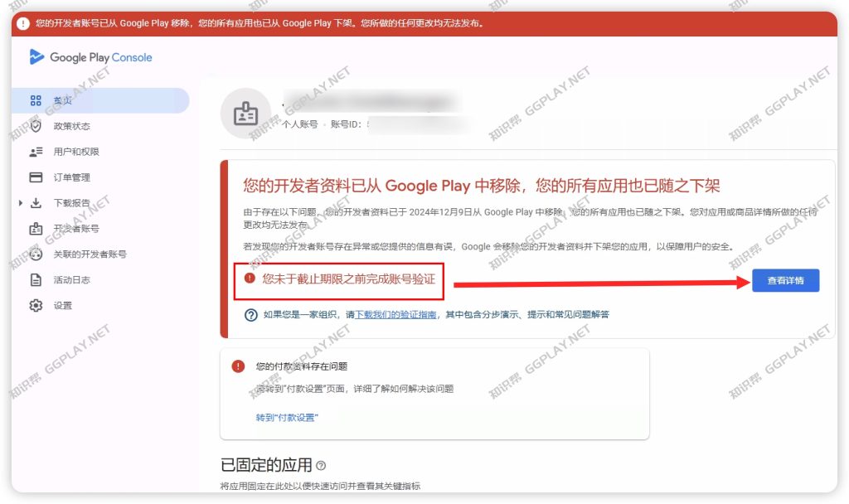Expand the 下载报告 tree arrow
This screenshot has height=504, width=849.
coord(21,203)
